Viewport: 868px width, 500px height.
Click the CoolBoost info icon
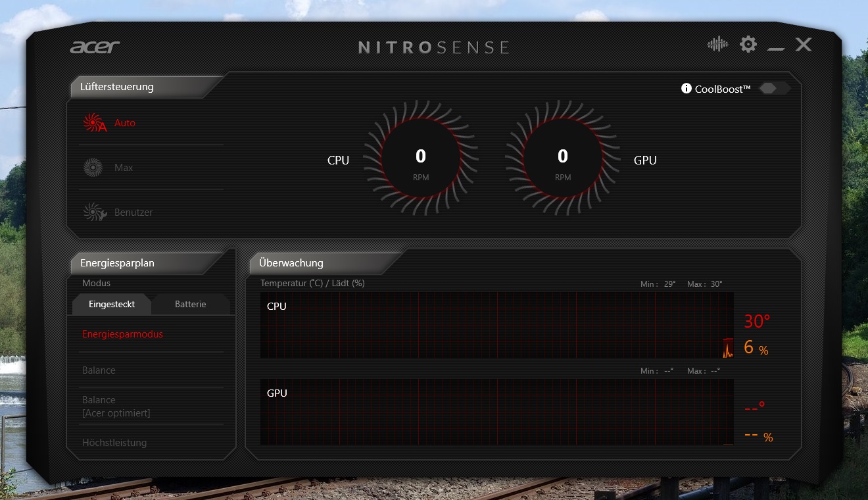(x=687, y=88)
